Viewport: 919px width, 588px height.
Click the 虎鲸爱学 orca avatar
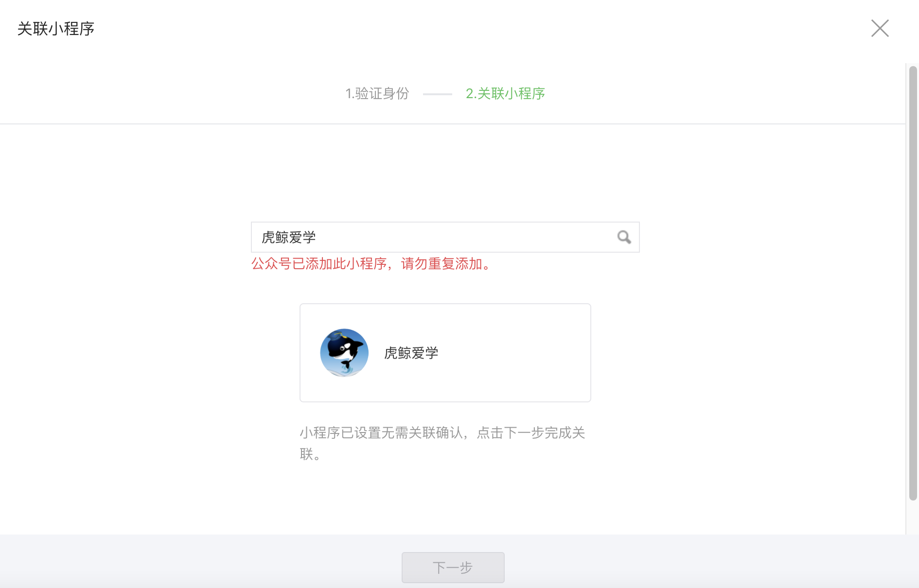[344, 353]
